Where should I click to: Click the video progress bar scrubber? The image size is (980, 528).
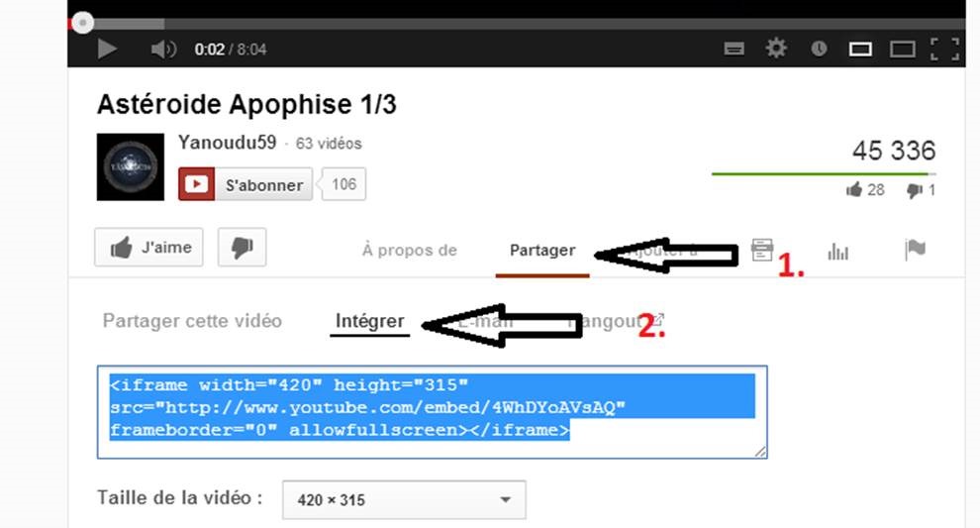[82, 23]
